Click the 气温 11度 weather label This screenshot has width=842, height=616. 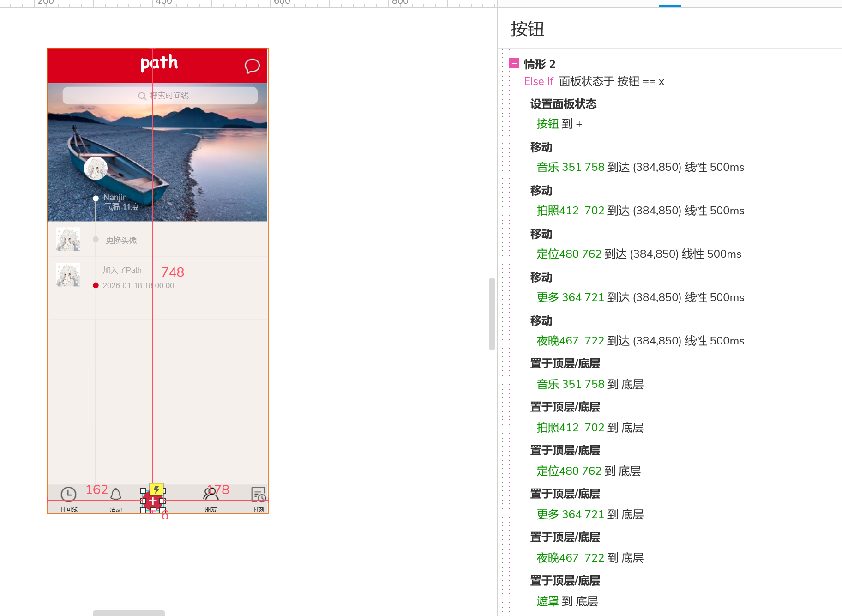click(121, 207)
